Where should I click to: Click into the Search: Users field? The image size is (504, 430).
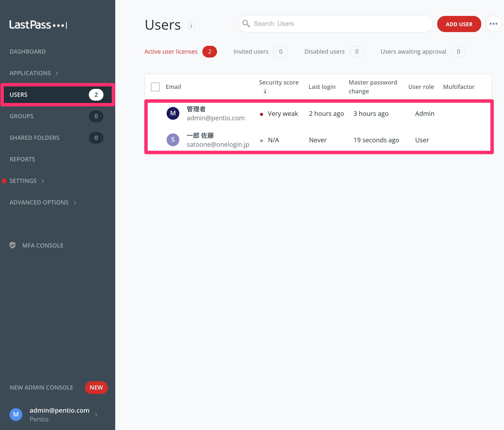point(335,24)
